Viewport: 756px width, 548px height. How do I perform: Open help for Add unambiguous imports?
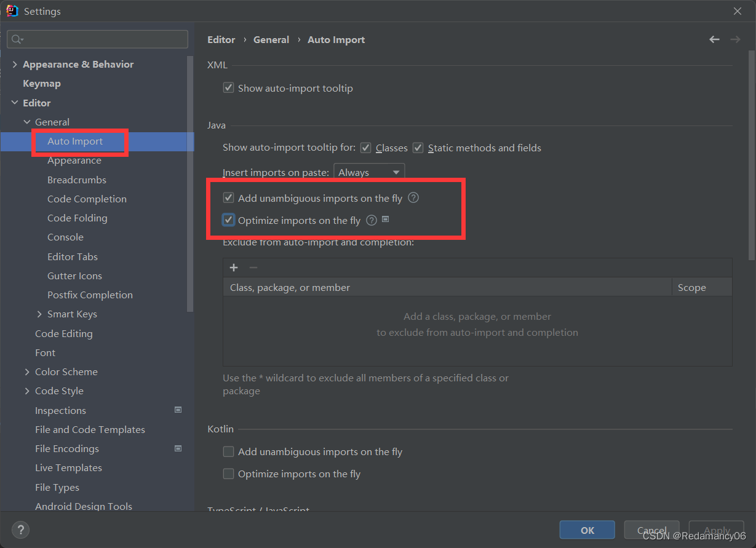pos(413,197)
